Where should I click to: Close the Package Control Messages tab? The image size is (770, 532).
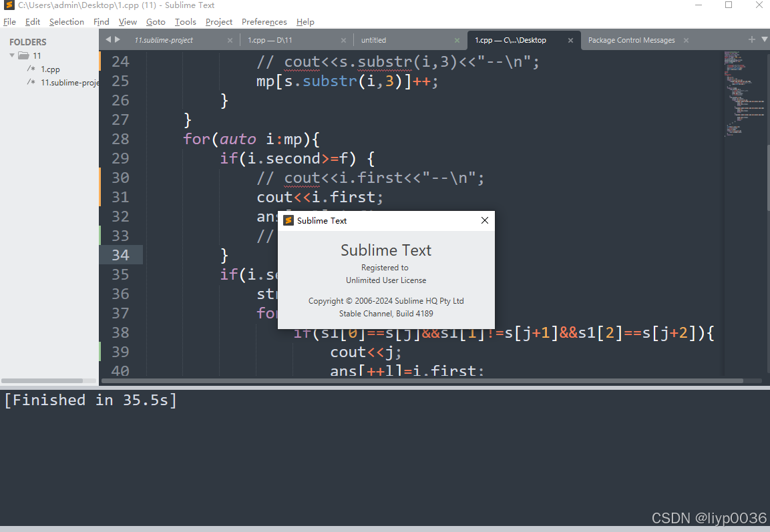686,40
